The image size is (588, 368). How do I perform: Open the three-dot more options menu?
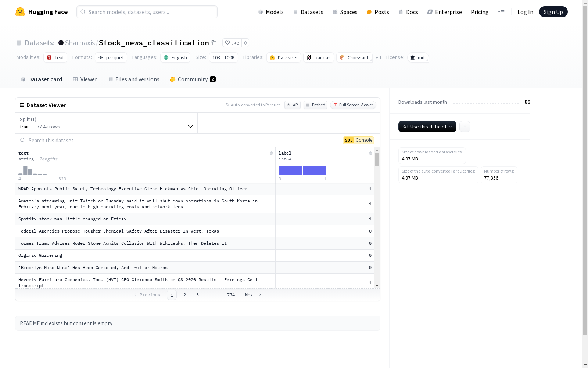[x=465, y=127]
